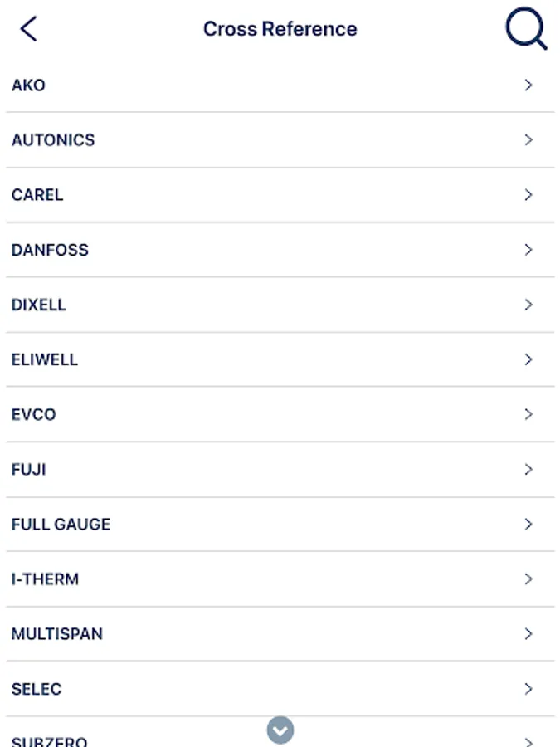Click the Cross Reference page title
The height and width of the screenshot is (747, 560).
pyautogui.click(x=280, y=29)
